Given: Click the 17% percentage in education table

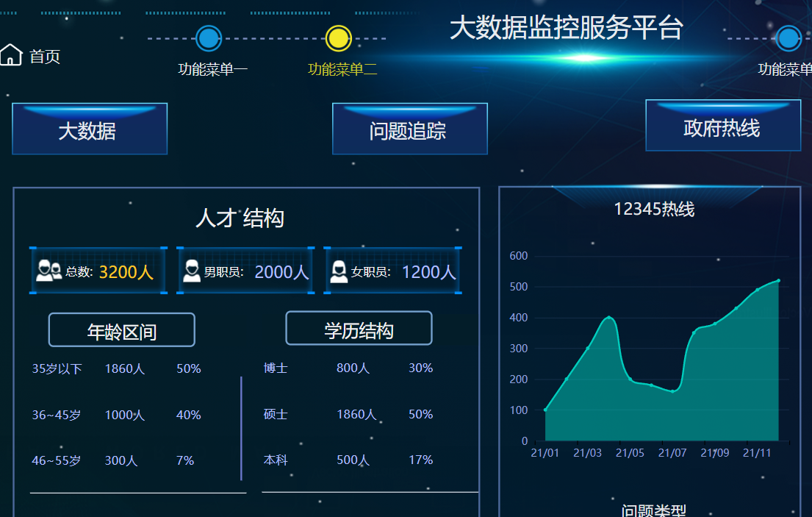Looking at the screenshot, I should pyautogui.click(x=420, y=460).
